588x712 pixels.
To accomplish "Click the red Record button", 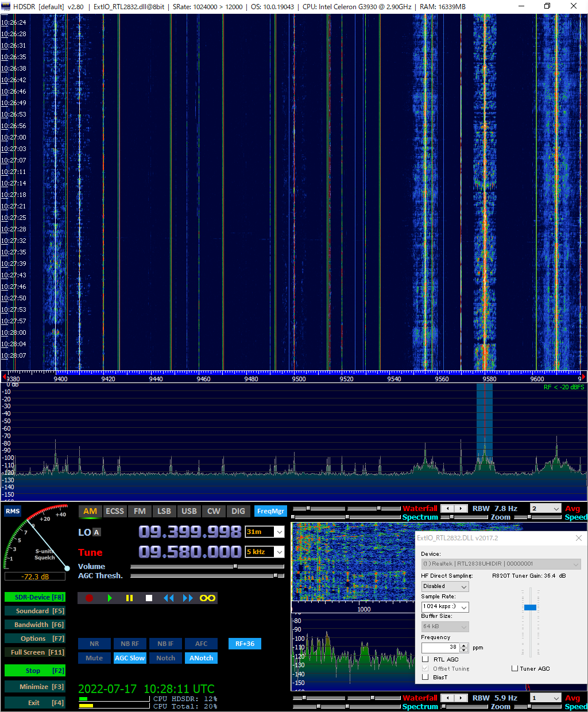I will (x=89, y=598).
